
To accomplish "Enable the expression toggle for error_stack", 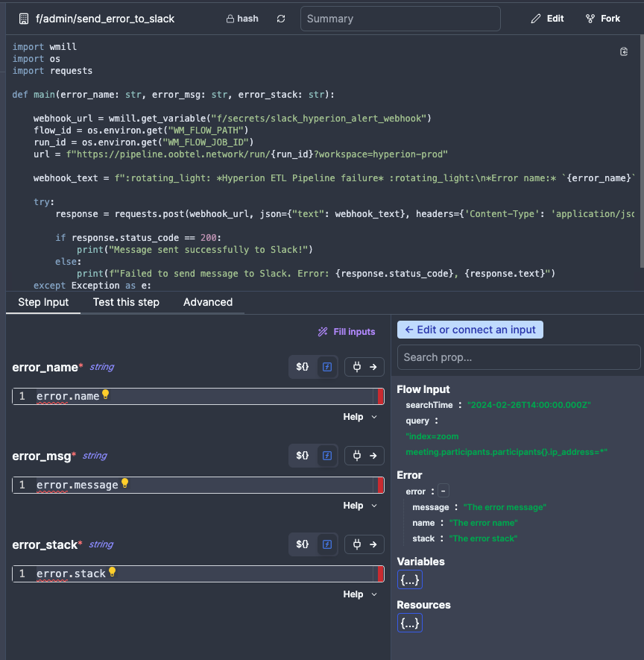I will [326, 544].
